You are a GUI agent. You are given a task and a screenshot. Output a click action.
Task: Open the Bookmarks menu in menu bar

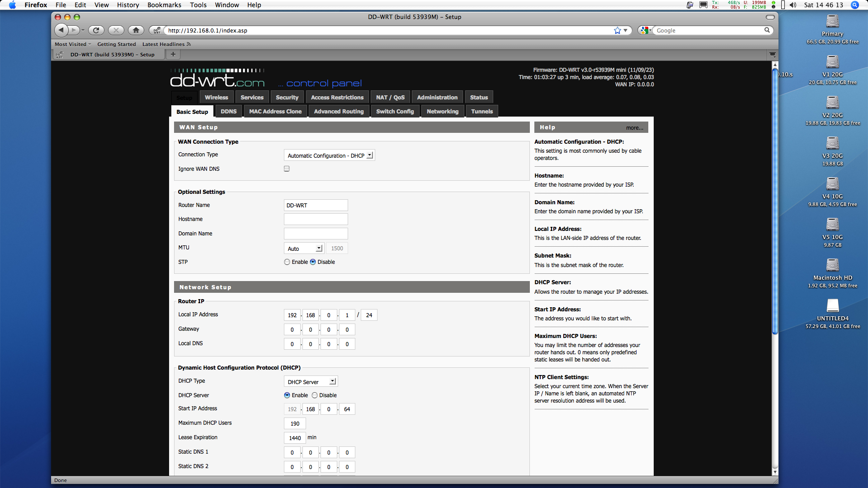[x=164, y=5]
